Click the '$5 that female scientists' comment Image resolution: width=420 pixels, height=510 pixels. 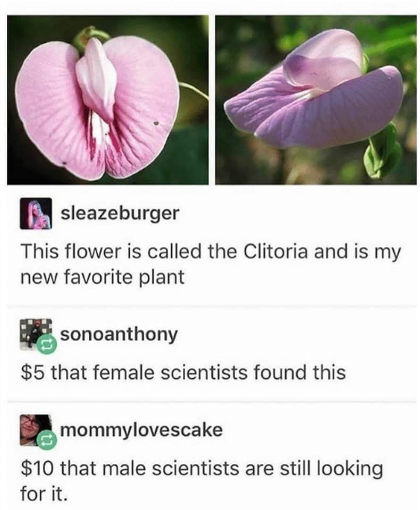(x=183, y=372)
